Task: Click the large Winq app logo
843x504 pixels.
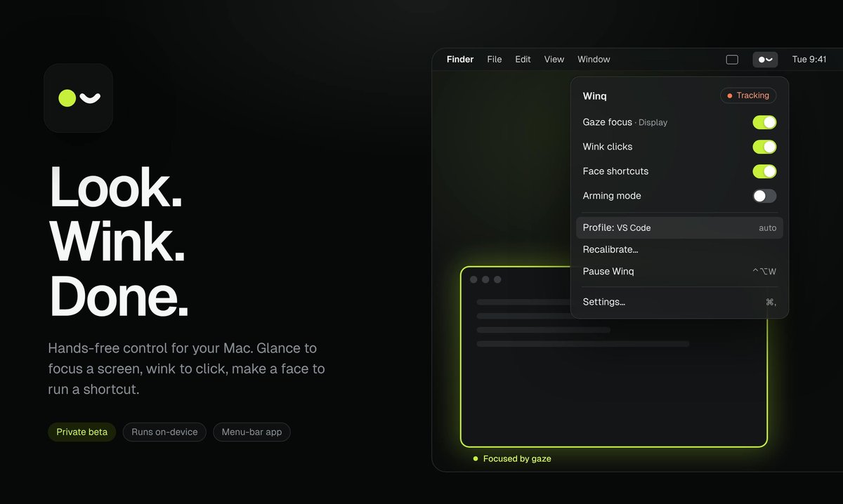Action: click(x=79, y=98)
